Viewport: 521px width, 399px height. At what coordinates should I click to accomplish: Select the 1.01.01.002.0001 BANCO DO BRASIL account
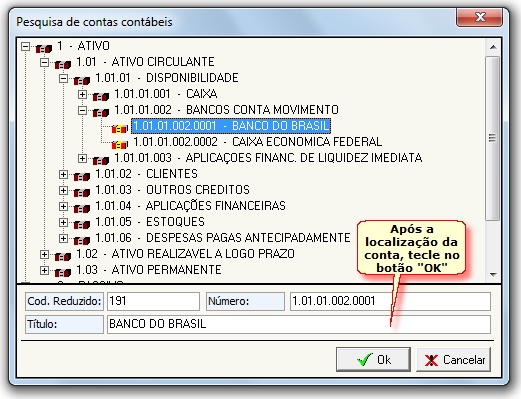point(231,126)
